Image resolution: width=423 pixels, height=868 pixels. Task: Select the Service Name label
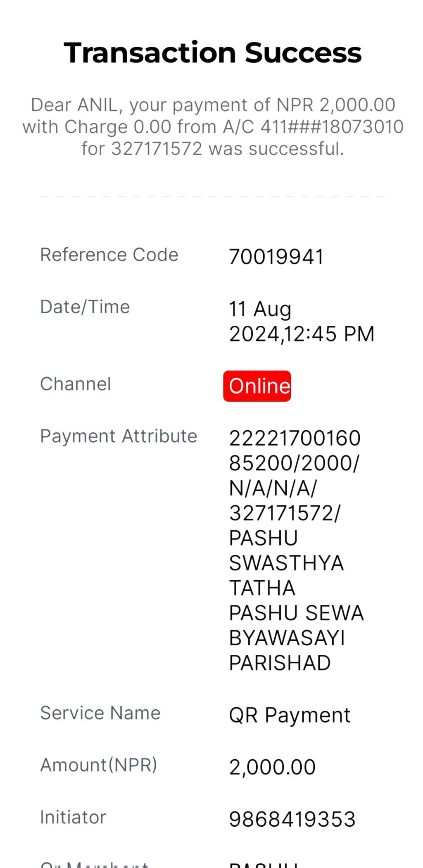[x=100, y=713]
